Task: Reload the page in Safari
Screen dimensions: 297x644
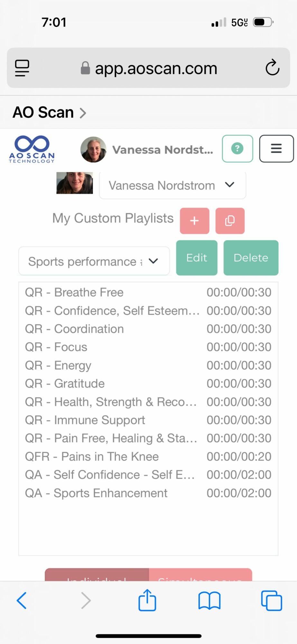Action: pyautogui.click(x=272, y=68)
